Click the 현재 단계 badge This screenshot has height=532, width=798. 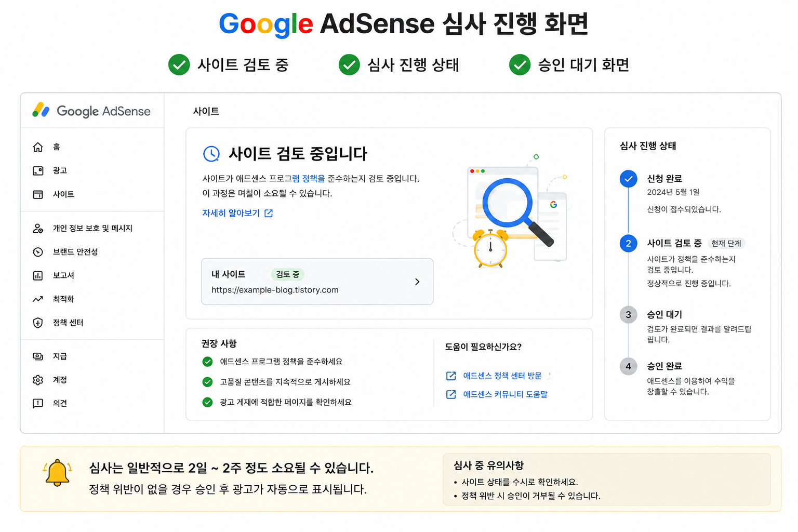726,243
